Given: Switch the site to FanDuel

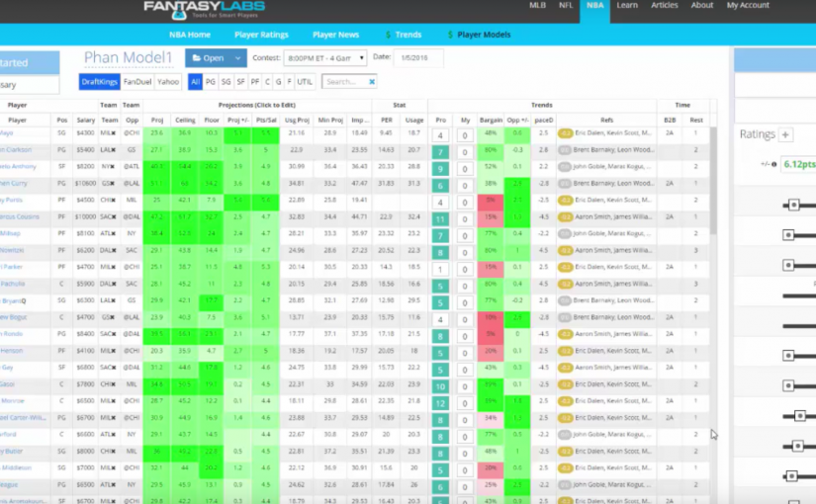Looking at the screenshot, I should tap(137, 82).
